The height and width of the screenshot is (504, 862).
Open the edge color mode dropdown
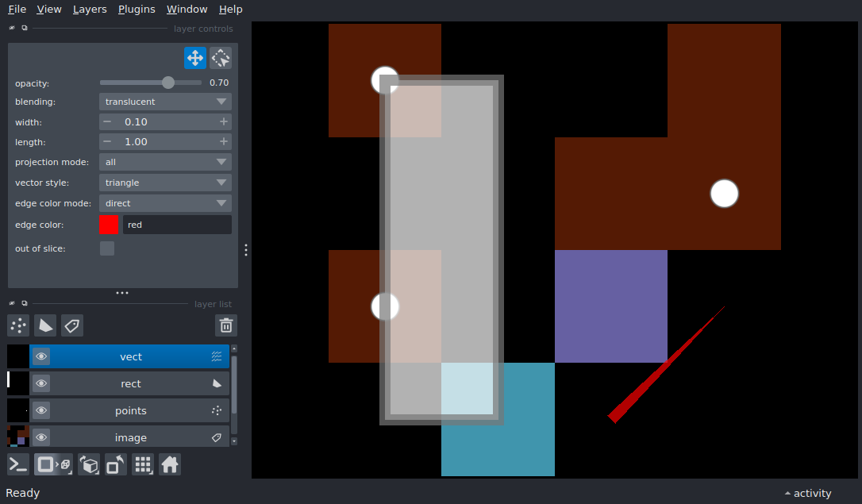[165, 203]
